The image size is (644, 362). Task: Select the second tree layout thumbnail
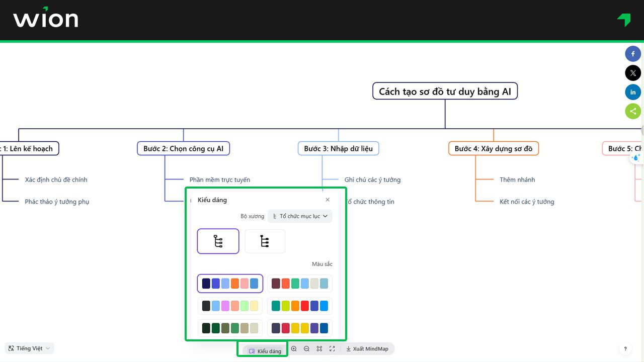tap(265, 241)
